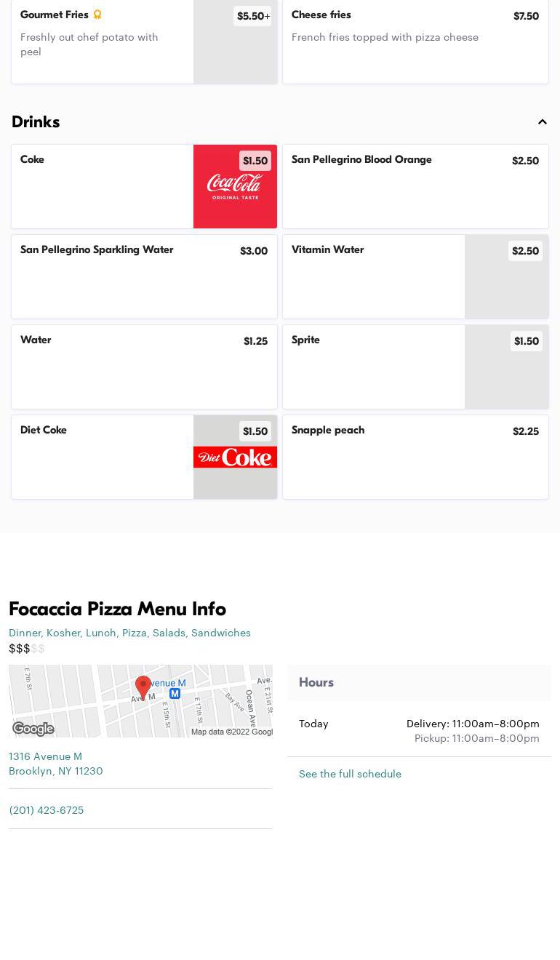Add Snapple peach to the order

[x=415, y=457]
